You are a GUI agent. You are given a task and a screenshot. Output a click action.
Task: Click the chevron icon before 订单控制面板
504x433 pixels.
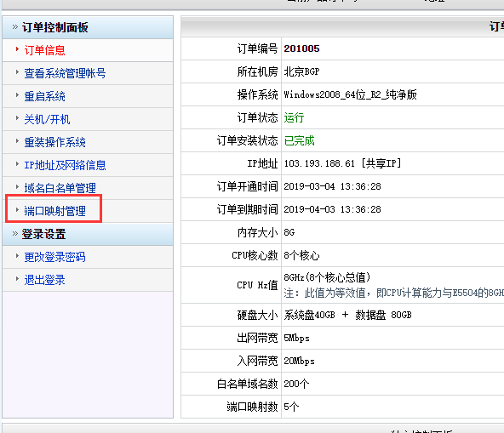click(x=14, y=27)
